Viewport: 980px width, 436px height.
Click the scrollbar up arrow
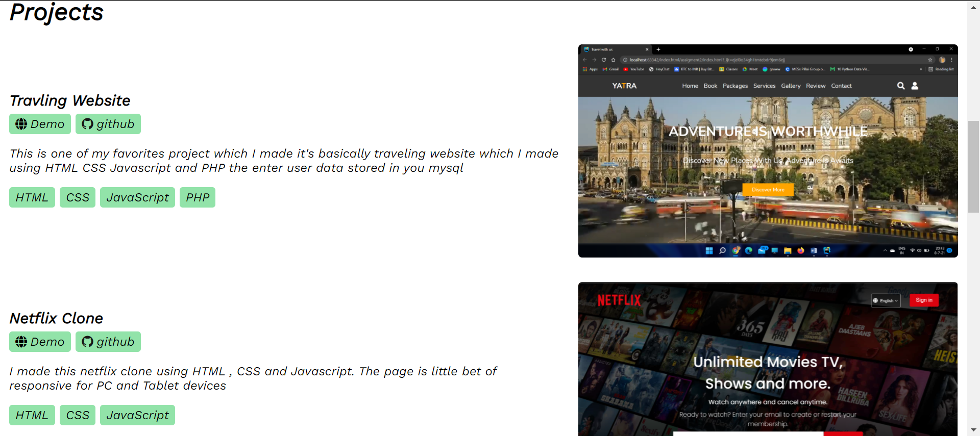973,7
